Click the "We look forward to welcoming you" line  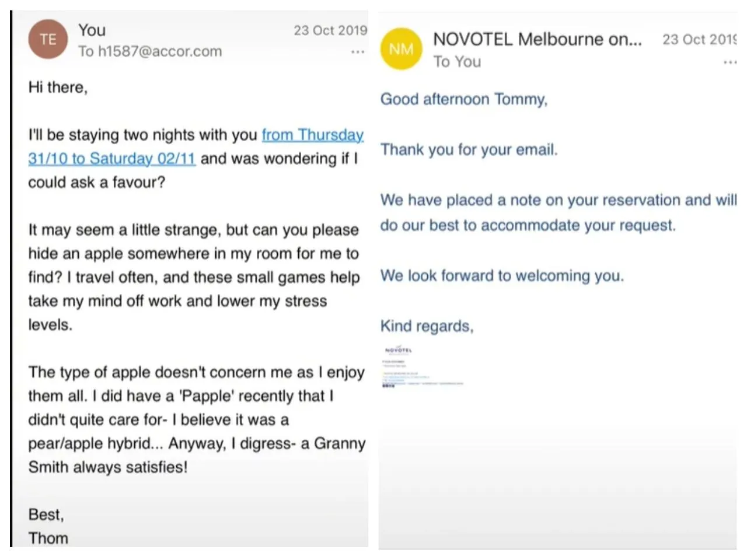(x=502, y=275)
